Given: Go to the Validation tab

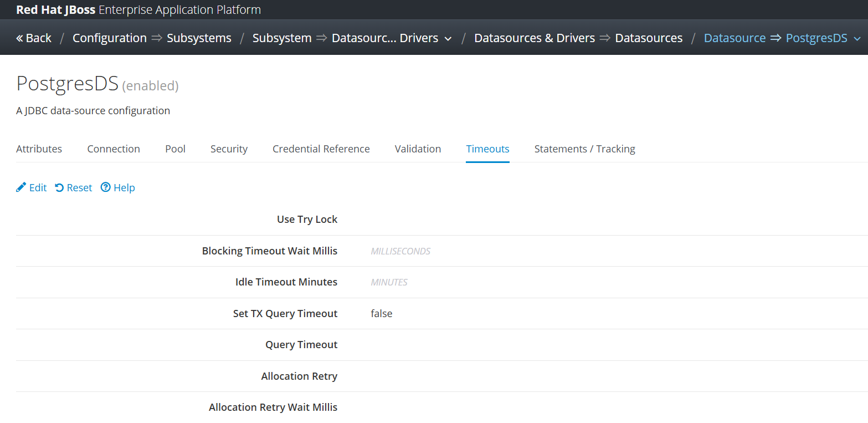Looking at the screenshot, I should pyautogui.click(x=418, y=149).
